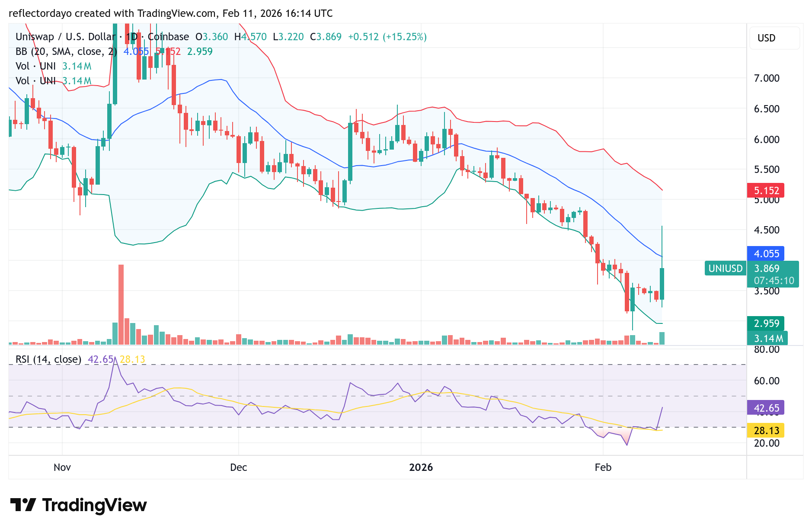Click the chart attribution header text
The width and height of the screenshot is (812, 531).
(x=171, y=13)
